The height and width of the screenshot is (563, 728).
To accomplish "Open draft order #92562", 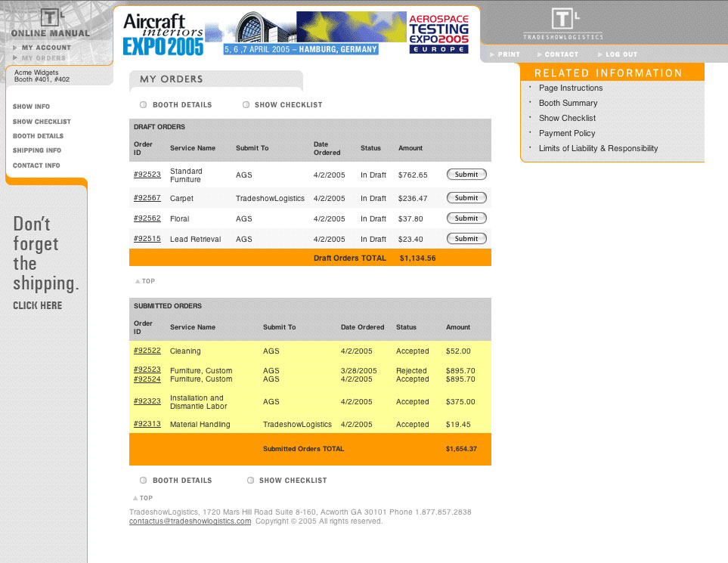I will [x=147, y=218].
